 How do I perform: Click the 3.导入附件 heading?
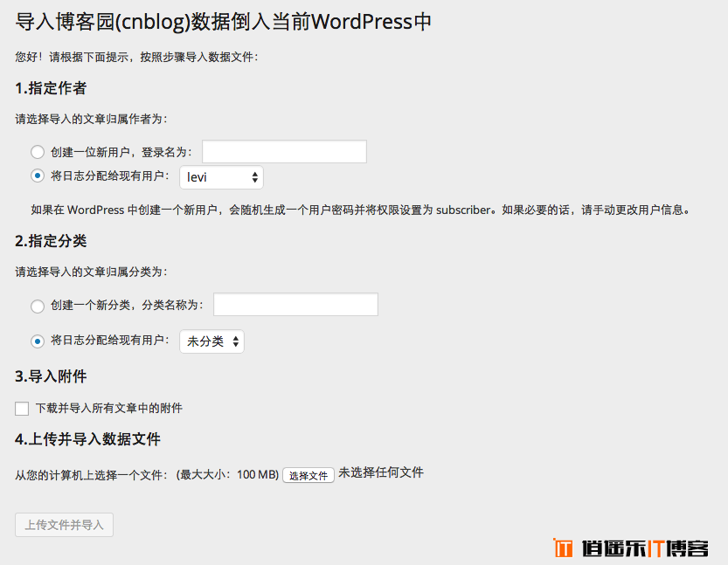click(51, 376)
